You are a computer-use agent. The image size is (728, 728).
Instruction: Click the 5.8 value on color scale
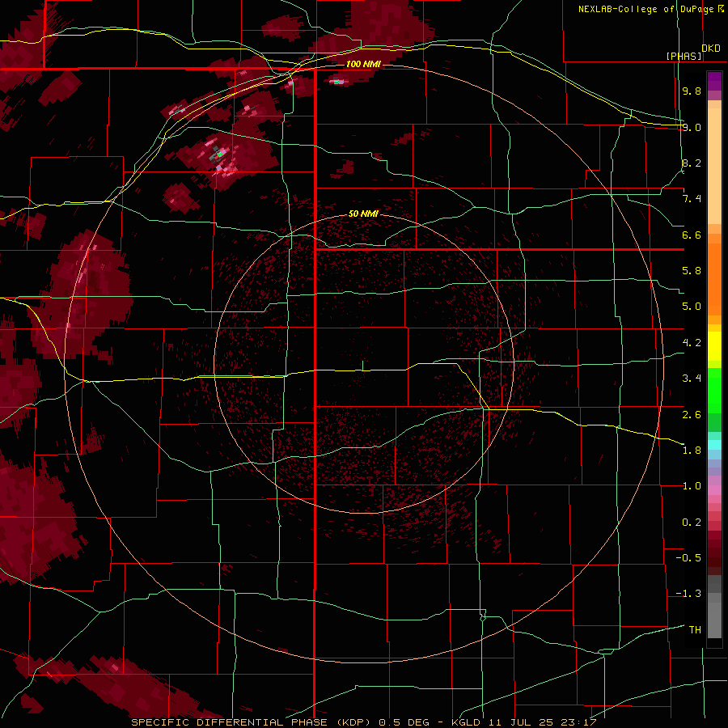(x=692, y=271)
